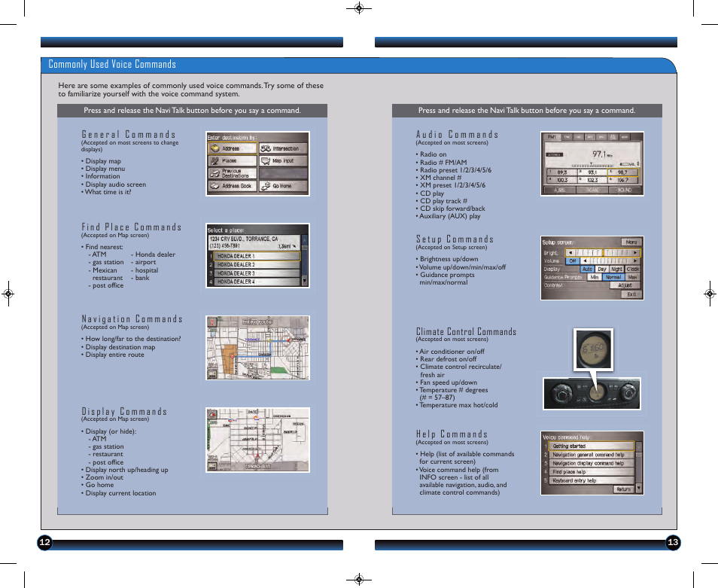This screenshot has width=718, height=588.
Task: Click 'What time is it?' text
Action: [108, 192]
